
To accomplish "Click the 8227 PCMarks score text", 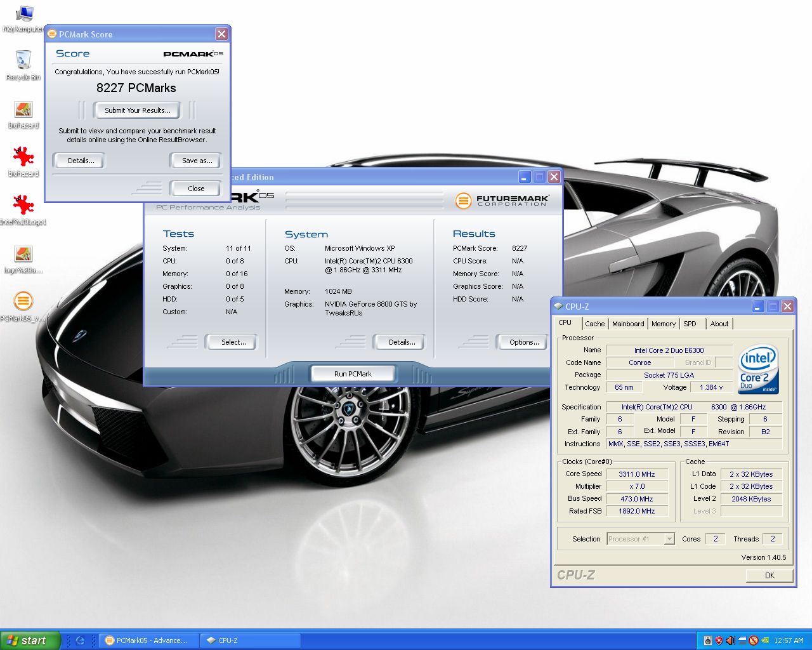I will (x=136, y=88).
